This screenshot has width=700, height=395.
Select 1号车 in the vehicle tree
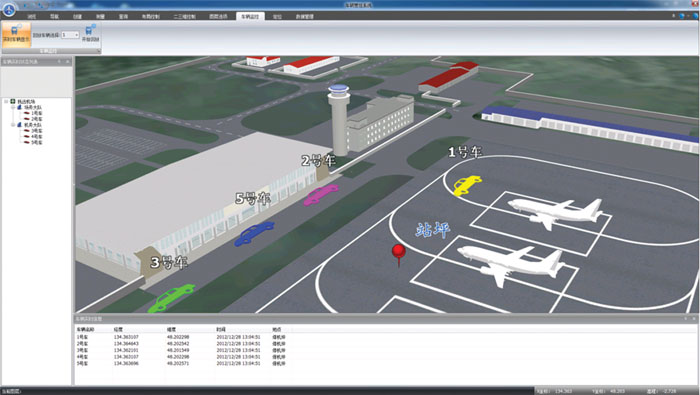[x=37, y=113]
